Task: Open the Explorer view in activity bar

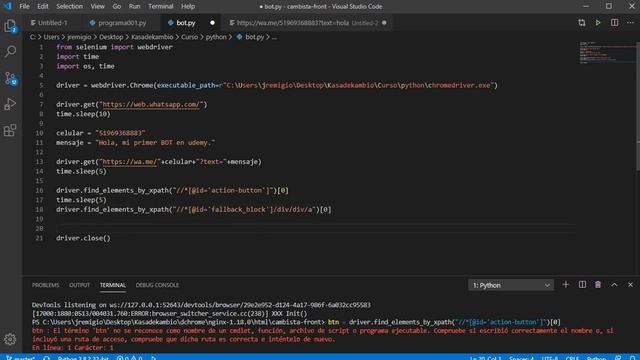Action: pos(10,27)
